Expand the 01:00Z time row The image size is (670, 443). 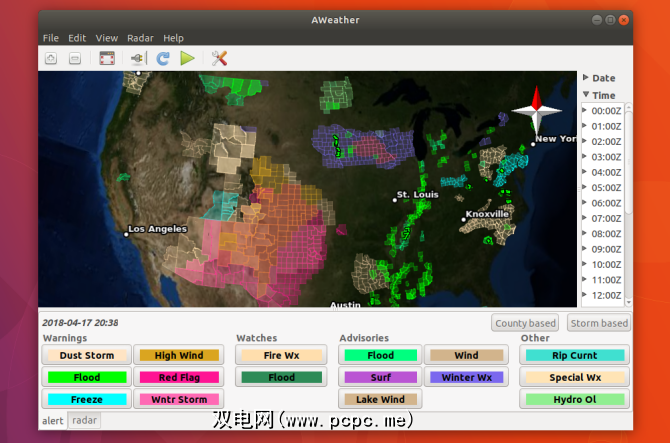(584, 126)
